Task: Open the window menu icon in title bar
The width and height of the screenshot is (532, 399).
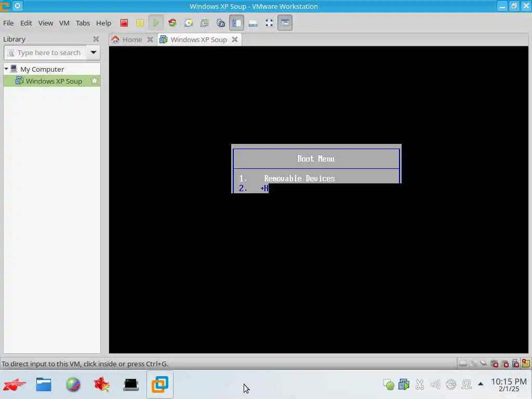Action: (x=5, y=6)
